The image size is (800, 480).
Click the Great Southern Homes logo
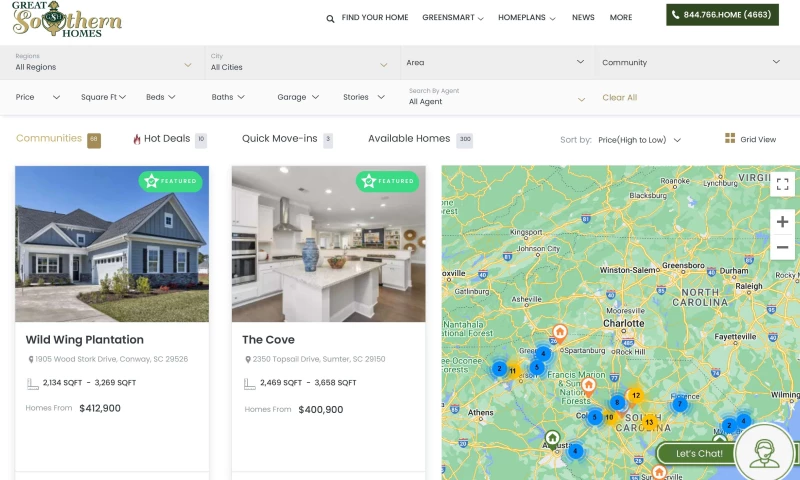[x=67, y=19]
